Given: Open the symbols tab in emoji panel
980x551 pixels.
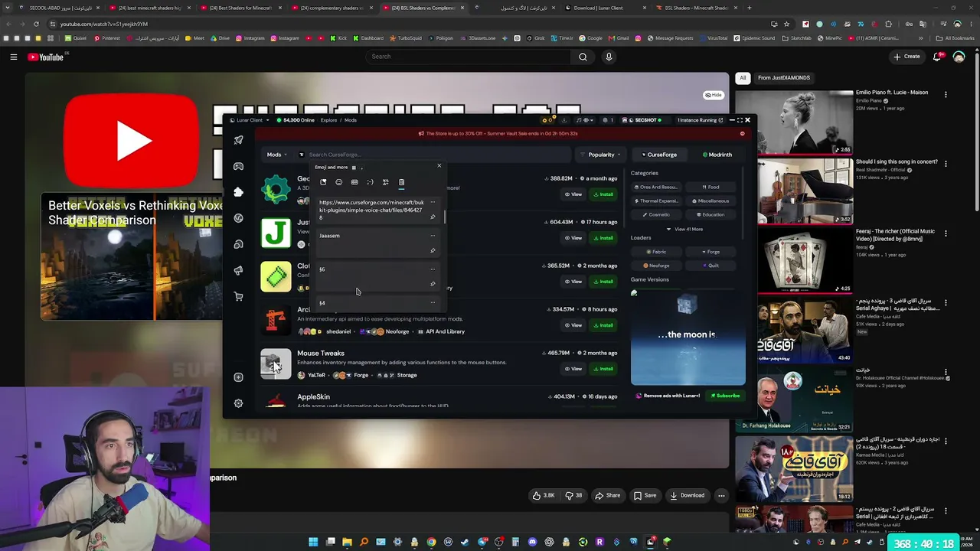Looking at the screenshot, I should click(x=385, y=182).
